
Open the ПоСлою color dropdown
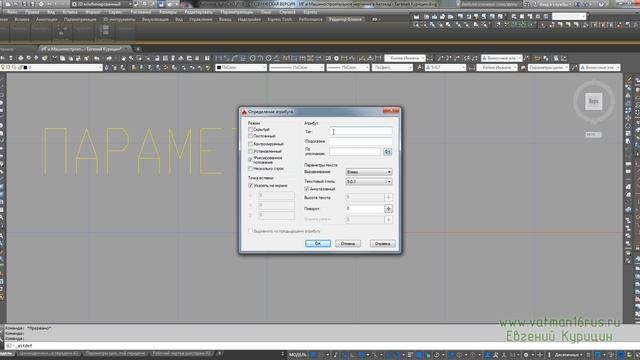pos(241,67)
